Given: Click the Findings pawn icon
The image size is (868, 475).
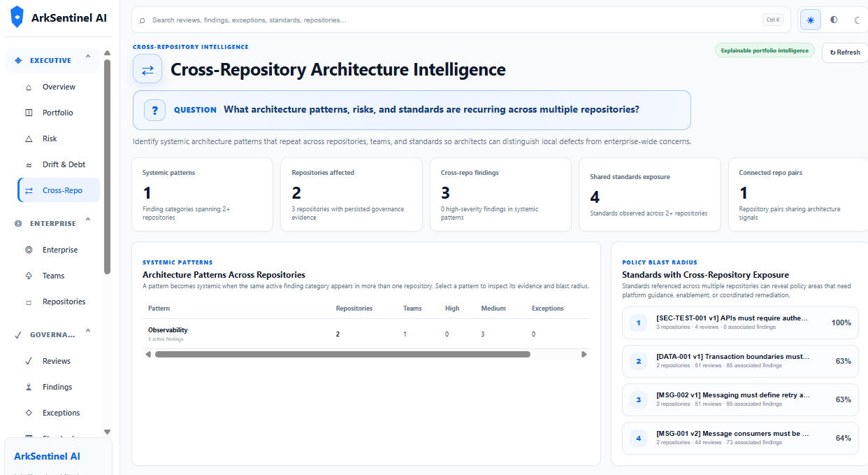Looking at the screenshot, I should coord(29,387).
